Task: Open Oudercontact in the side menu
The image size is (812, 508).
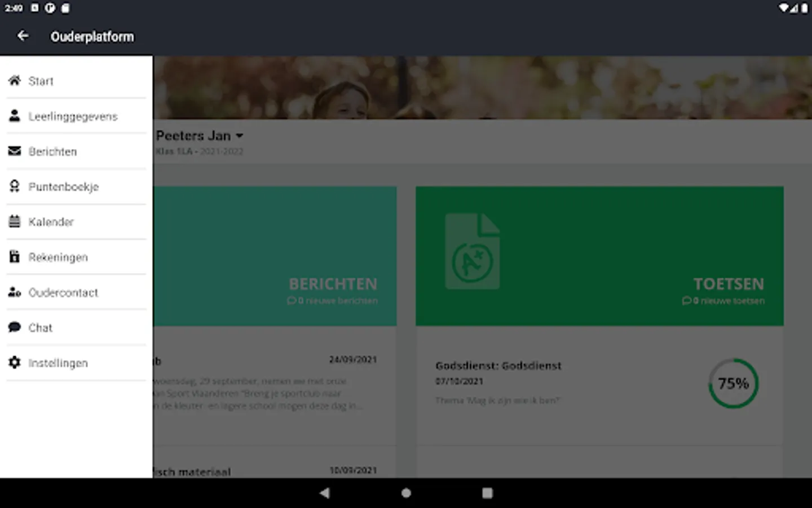Action: point(76,292)
